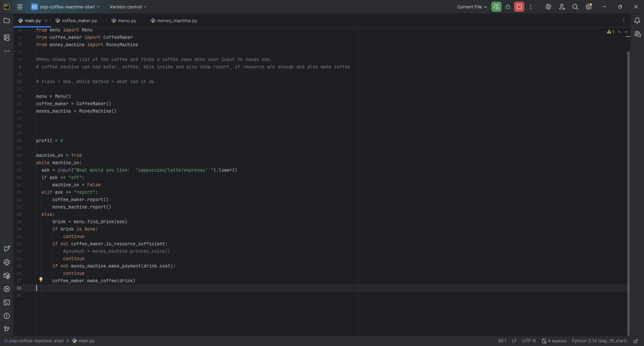The image size is (644, 346).
Task: Click 'elif ask == "report":' code line
Action: click(x=70, y=192)
